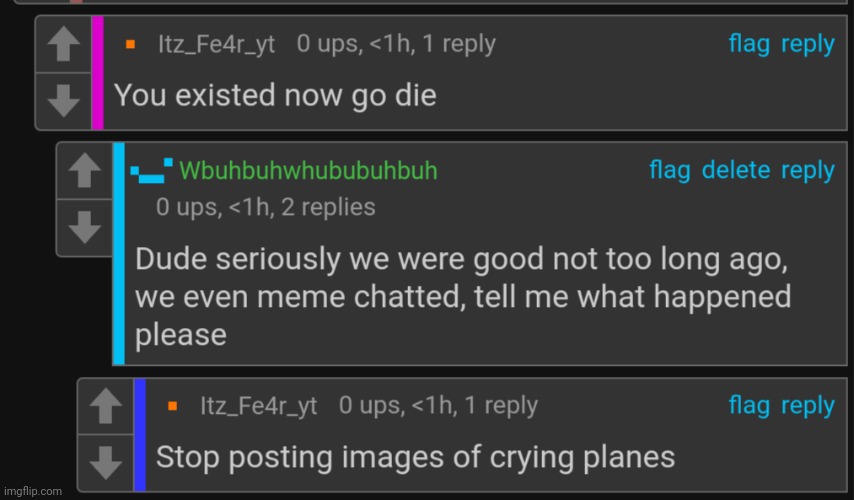
Task: Upvote the "You existed now go die" comment
Action: 63,45
